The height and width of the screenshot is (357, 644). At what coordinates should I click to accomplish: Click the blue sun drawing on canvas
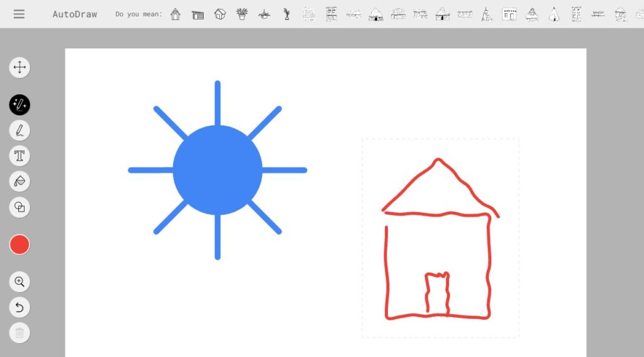217,170
